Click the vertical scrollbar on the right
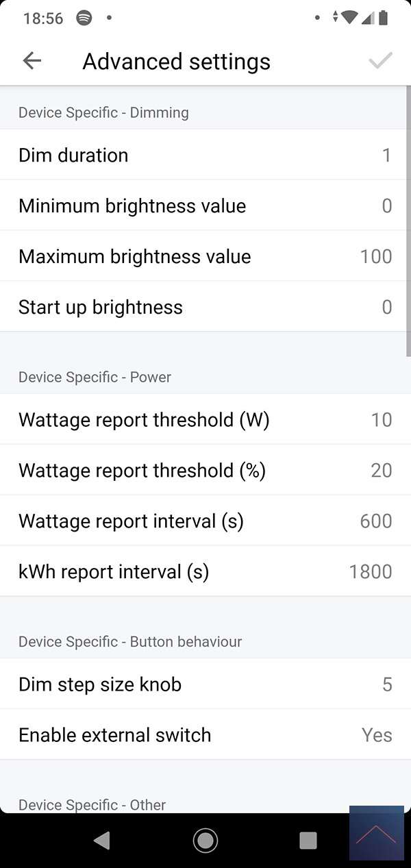Image resolution: width=411 pixels, height=868 pixels. 408,226
